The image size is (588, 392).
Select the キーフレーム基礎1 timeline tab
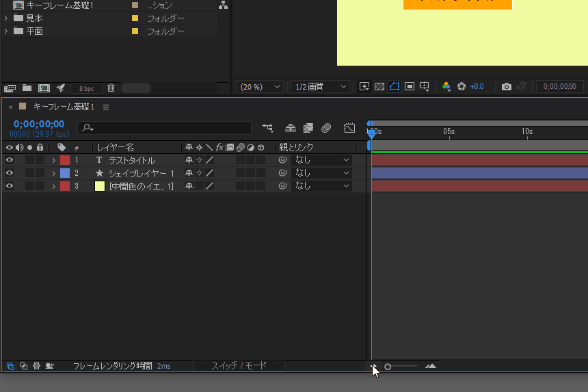point(64,107)
